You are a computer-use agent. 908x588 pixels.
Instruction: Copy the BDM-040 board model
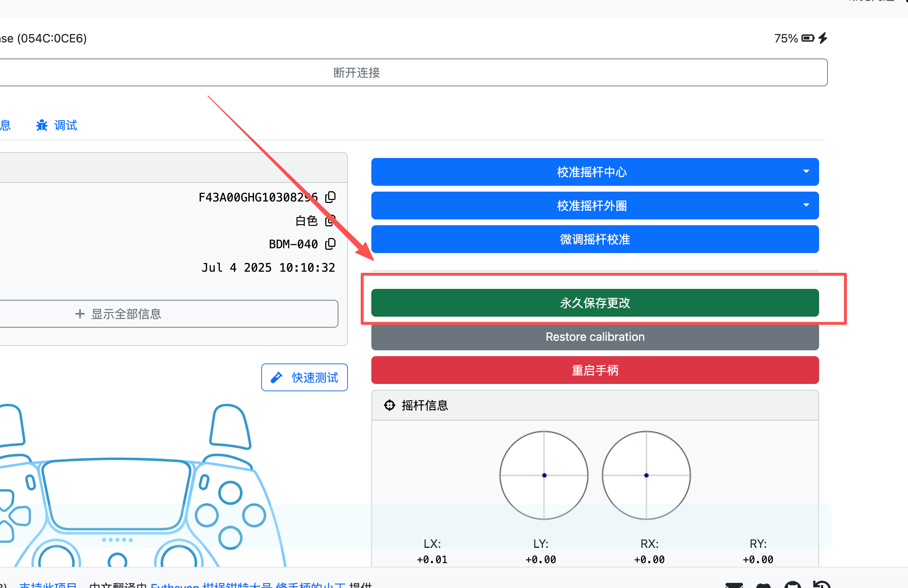[x=330, y=244]
